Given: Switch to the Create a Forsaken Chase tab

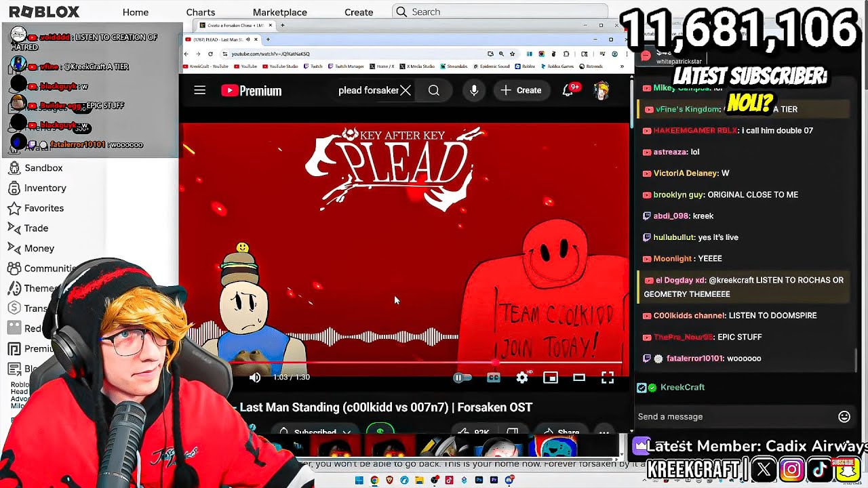Looking at the screenshot, I should click(235, 25).
